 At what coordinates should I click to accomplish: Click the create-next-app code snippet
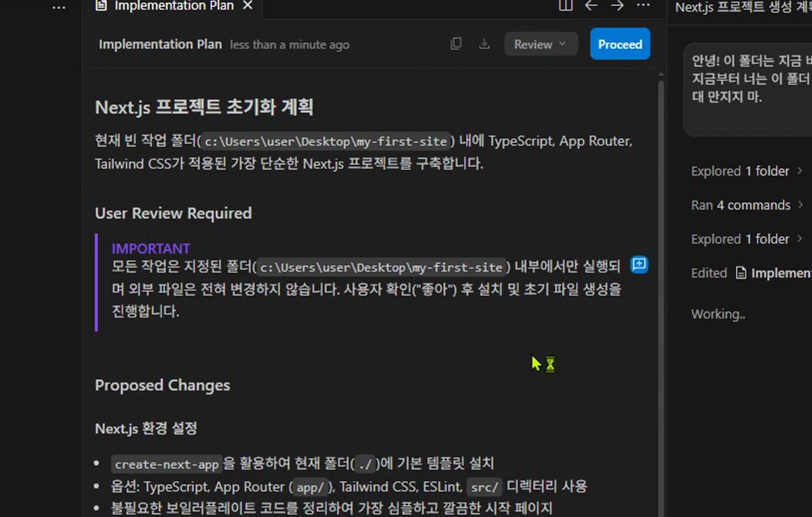point(167,464)
